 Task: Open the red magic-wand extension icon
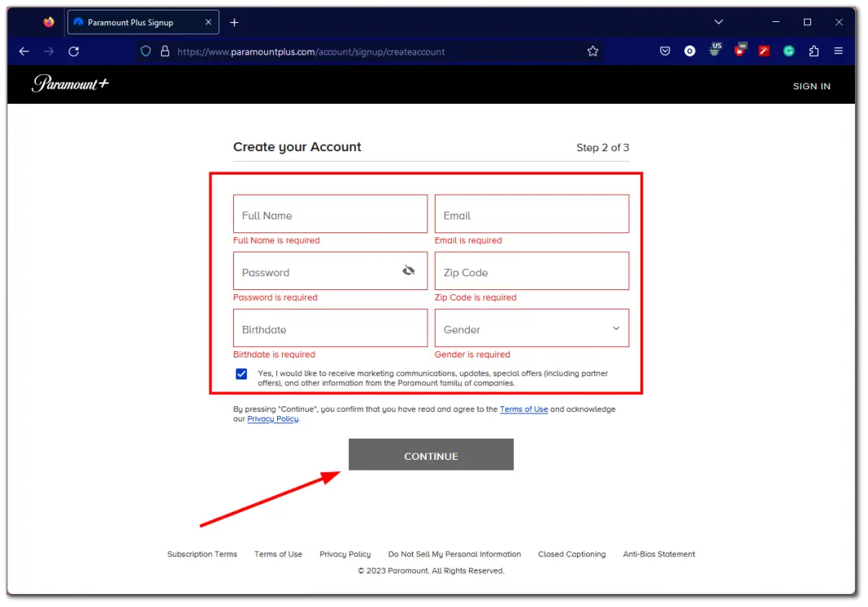(764, 50)
